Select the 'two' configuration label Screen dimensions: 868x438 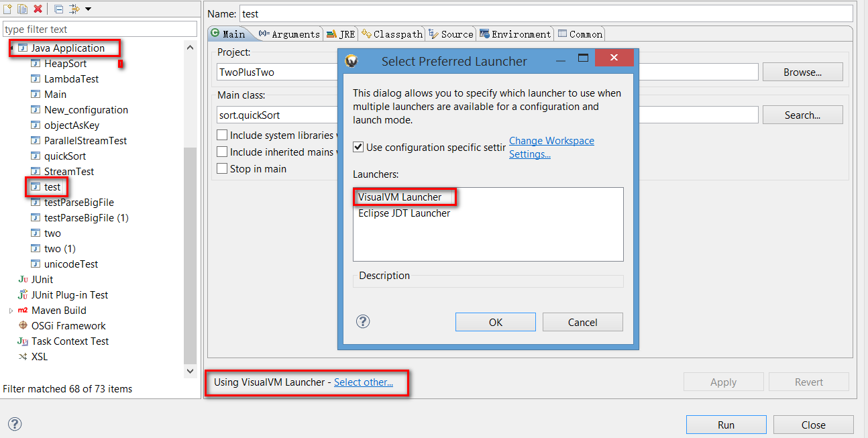pyautogui.click(x=52, y=233)
